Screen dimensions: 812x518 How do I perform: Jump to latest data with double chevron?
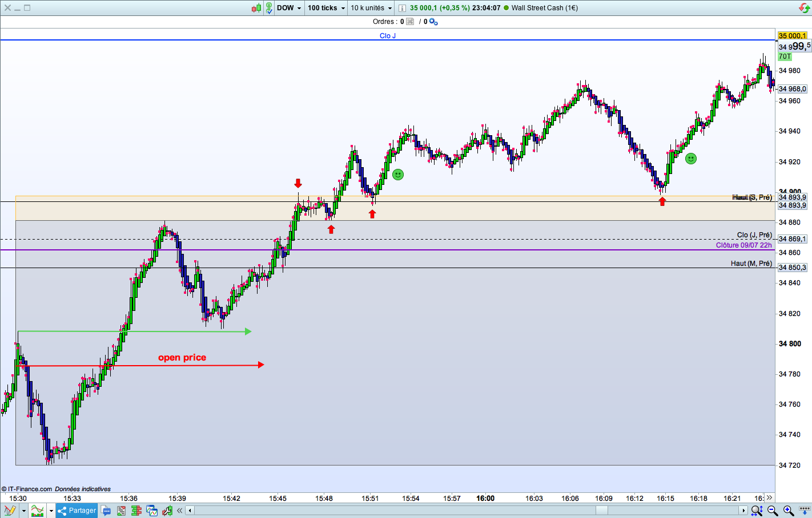tap(769, 498)
